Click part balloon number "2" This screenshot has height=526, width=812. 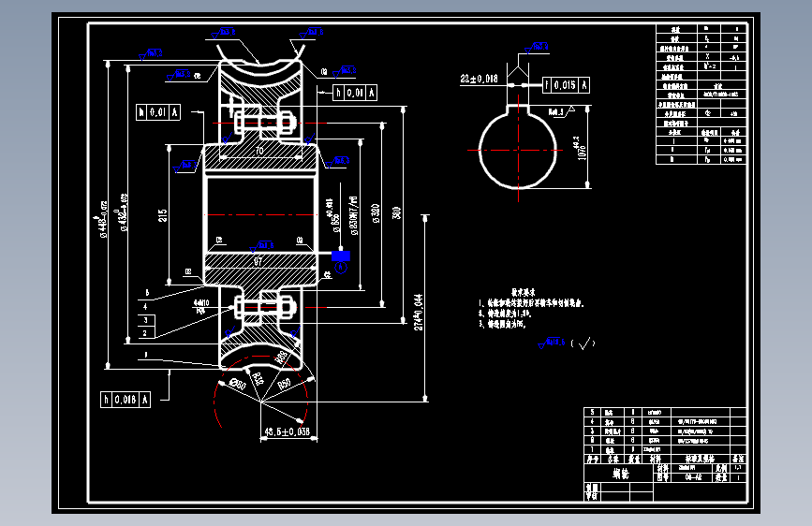point(146,333)
